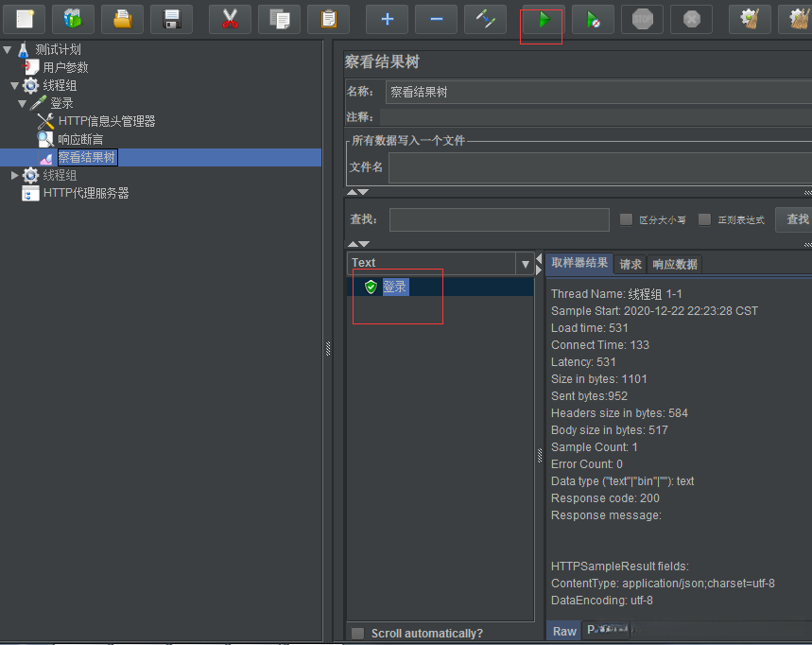Toggle the 区分大小写 checkbox

pos(626,219)
